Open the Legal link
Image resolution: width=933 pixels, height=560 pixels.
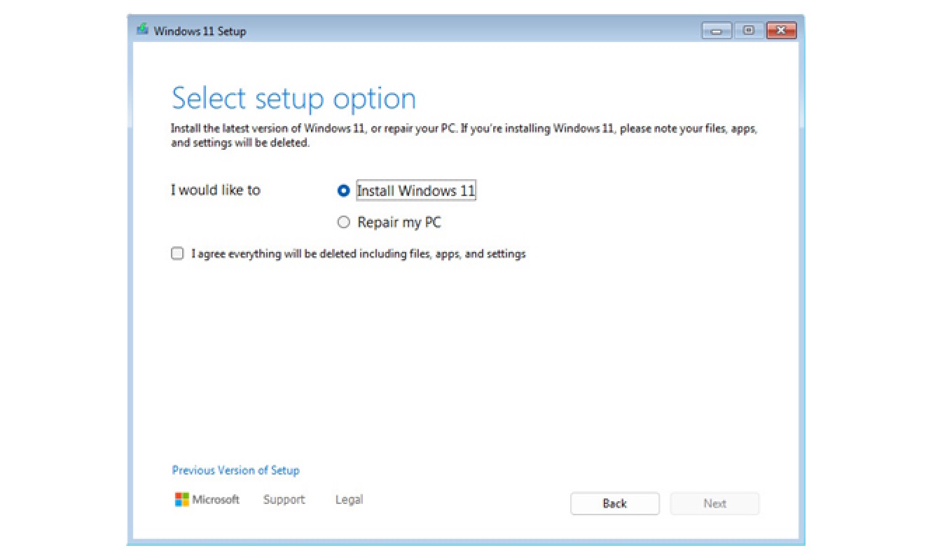[x=349, y=500]
